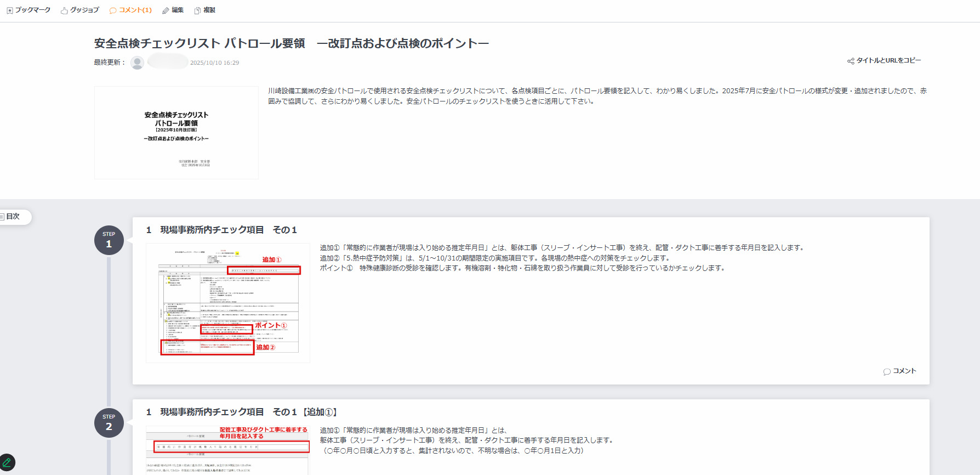Select the STEP 1 circle marker
980x475 pixels.
click(109, 240)
